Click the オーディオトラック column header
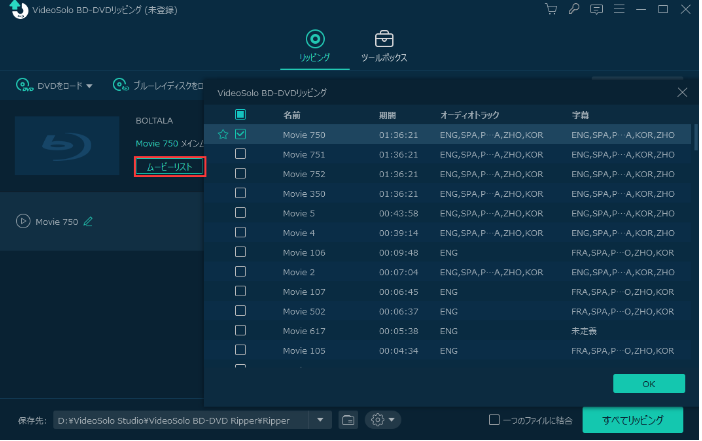Image resolution: width=702 pixels, height=441 pixels. 469,115
